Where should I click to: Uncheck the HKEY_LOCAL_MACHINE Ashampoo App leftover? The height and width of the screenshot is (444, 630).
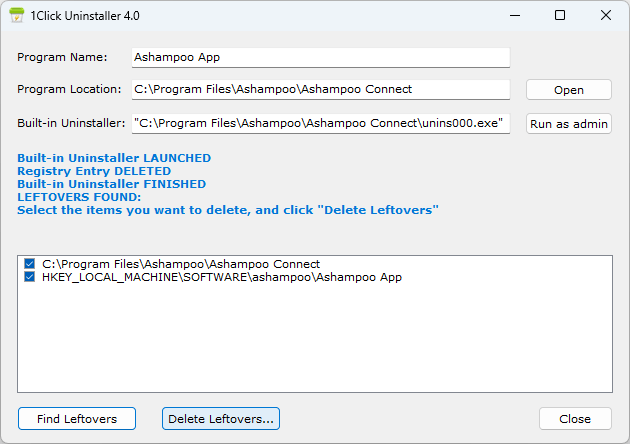click(29, 277)
